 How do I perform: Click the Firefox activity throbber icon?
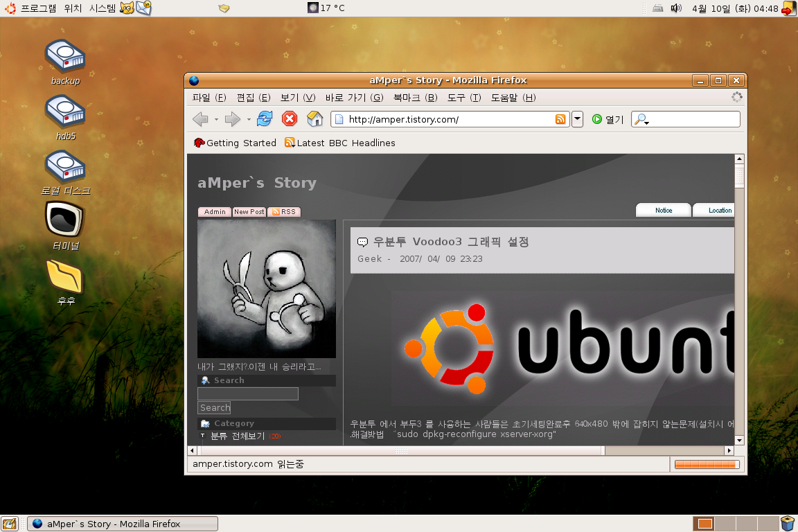[x=737, y=97]
